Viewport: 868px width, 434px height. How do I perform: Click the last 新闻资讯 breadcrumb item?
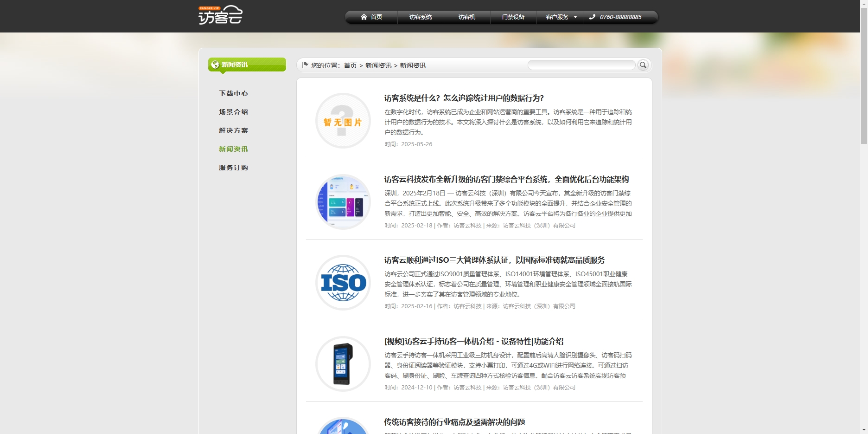click(413, 65)
